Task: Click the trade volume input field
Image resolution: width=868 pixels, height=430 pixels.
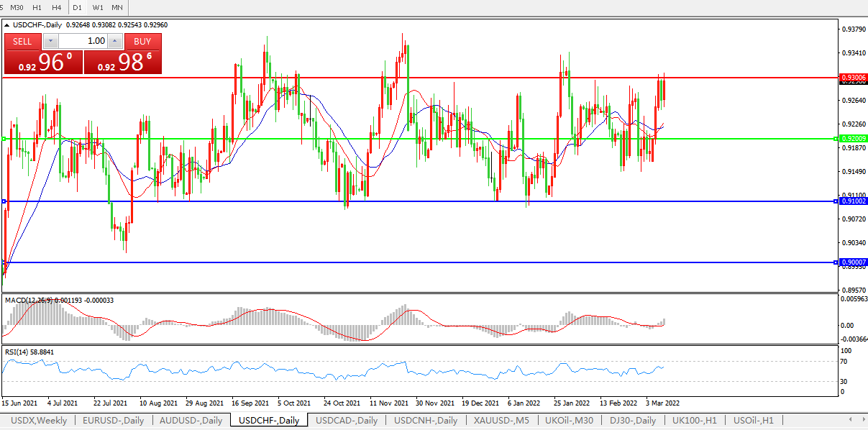Action: tap(83, 41)
